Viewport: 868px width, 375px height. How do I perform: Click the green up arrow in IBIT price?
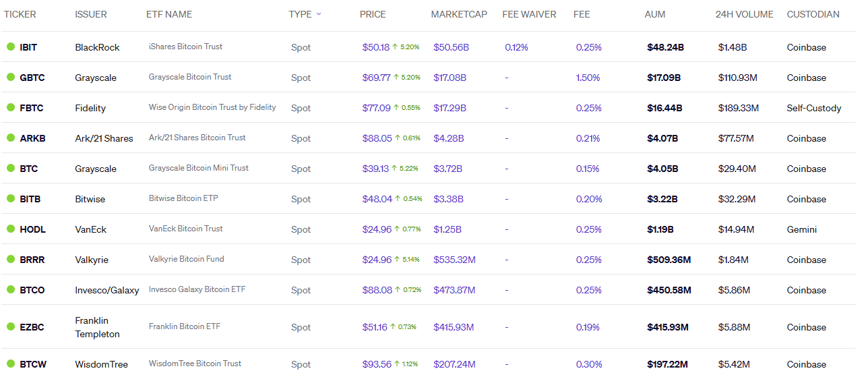396,47
